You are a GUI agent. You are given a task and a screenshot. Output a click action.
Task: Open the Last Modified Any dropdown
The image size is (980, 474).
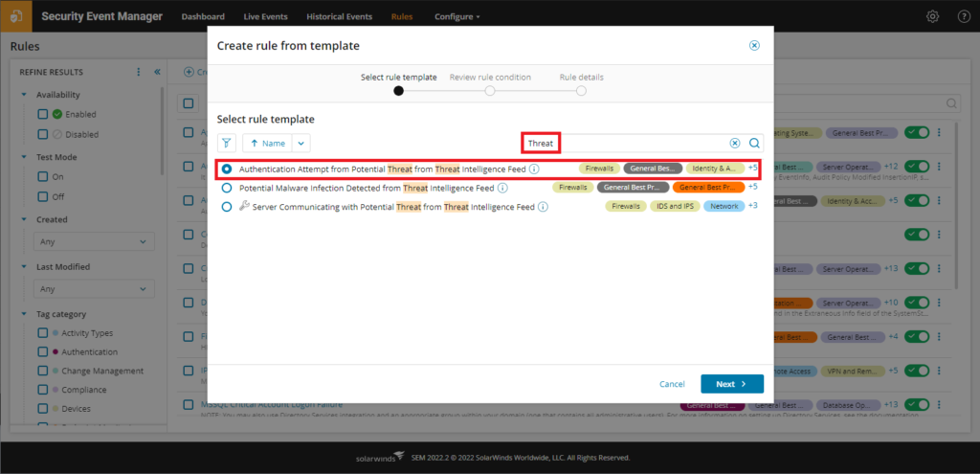(x=94, y=289)
